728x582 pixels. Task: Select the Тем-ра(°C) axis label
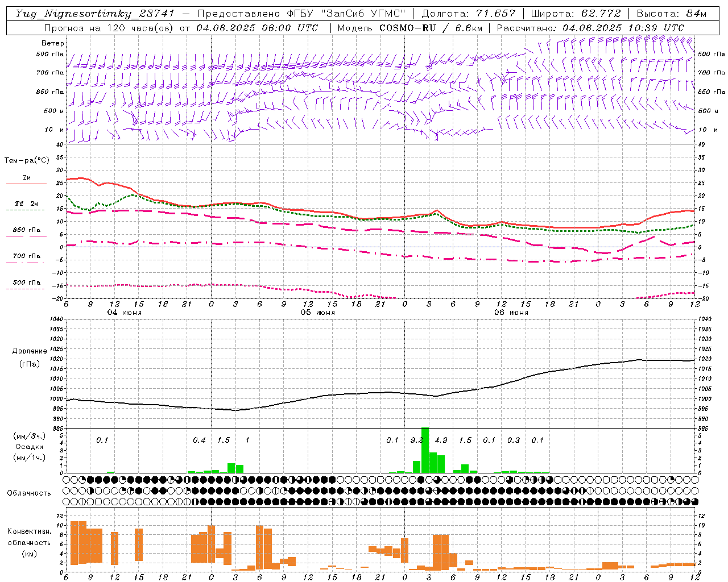[27, 161]
